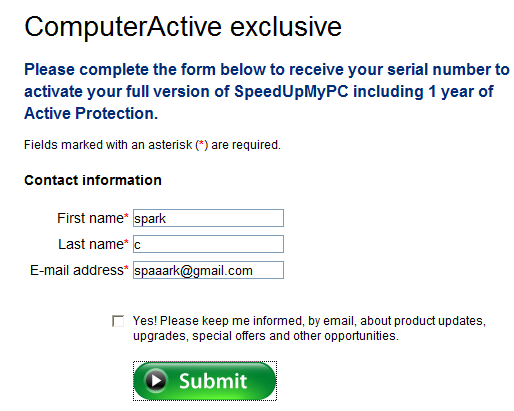
Task: Tick the keep me informed checkbox
Action: pos(118,321)
